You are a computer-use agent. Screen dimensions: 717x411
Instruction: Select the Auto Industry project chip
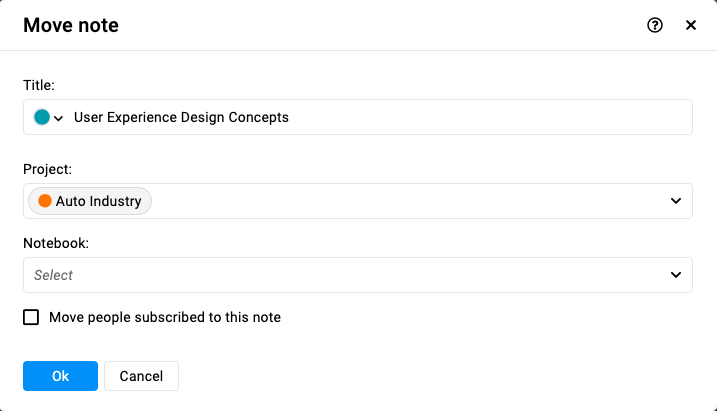(x=90, y=201)
